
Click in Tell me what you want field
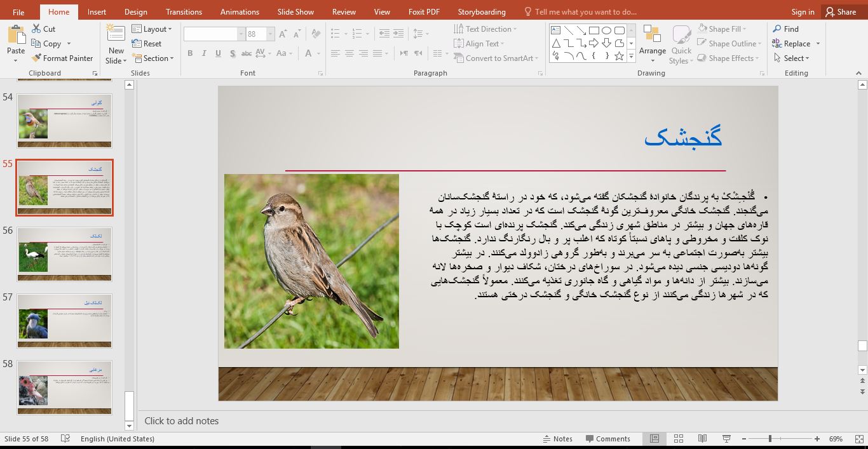(585, 11)
